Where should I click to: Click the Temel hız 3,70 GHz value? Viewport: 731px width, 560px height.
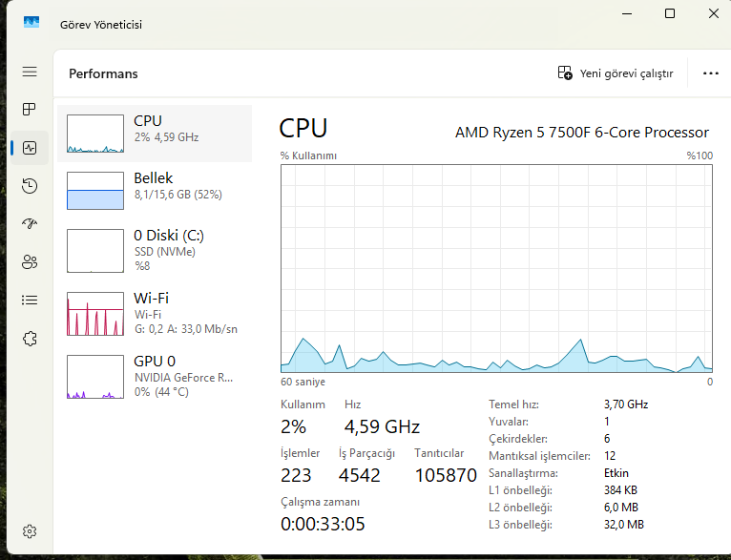pyautogui.click(x=626, y=404)
